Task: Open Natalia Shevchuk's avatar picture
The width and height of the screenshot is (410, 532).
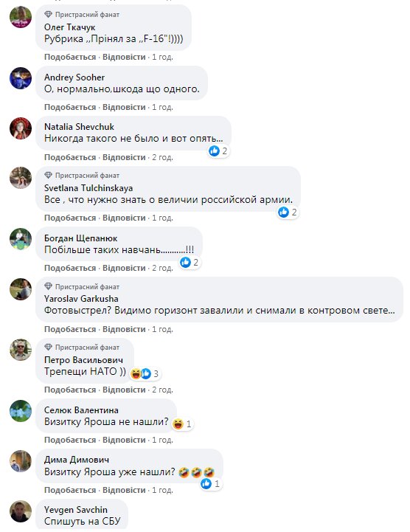Action: click(x=21, y=128)
